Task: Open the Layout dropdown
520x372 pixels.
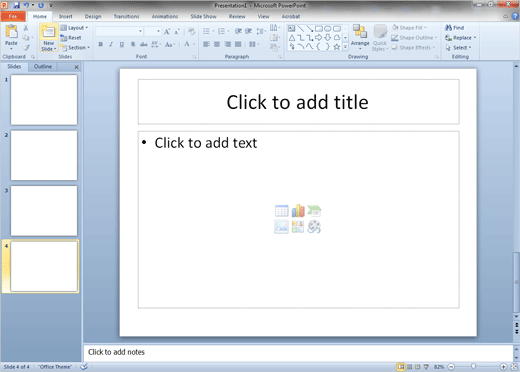Action: click(74, 28)
